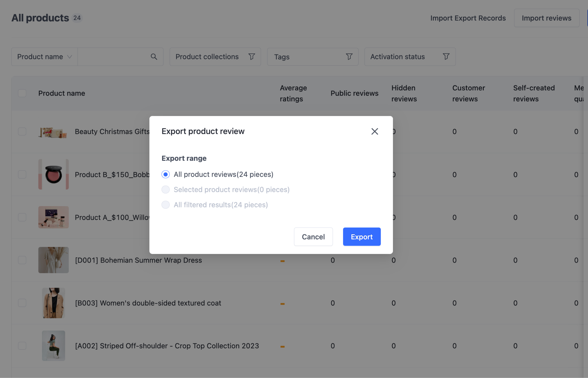Open the Import Export Records link

[x=468, y=18]
